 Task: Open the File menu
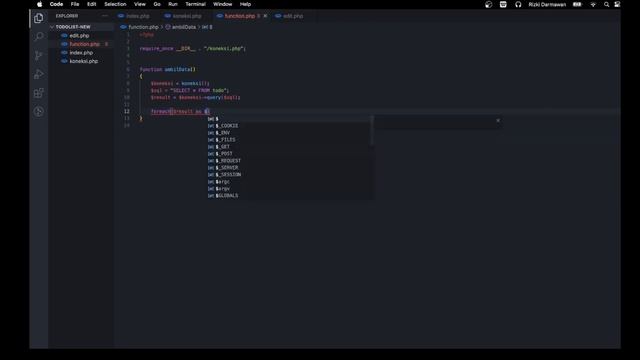coord(75,4)
